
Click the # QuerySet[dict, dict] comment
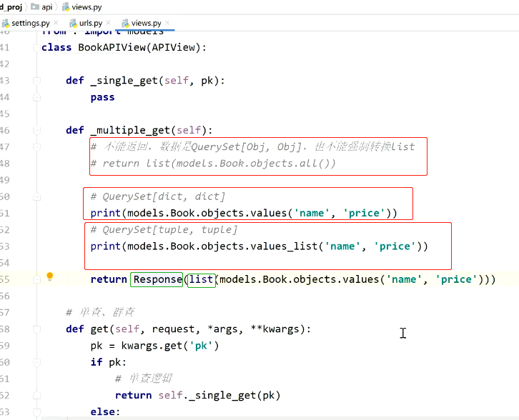(x=158, y=196)
